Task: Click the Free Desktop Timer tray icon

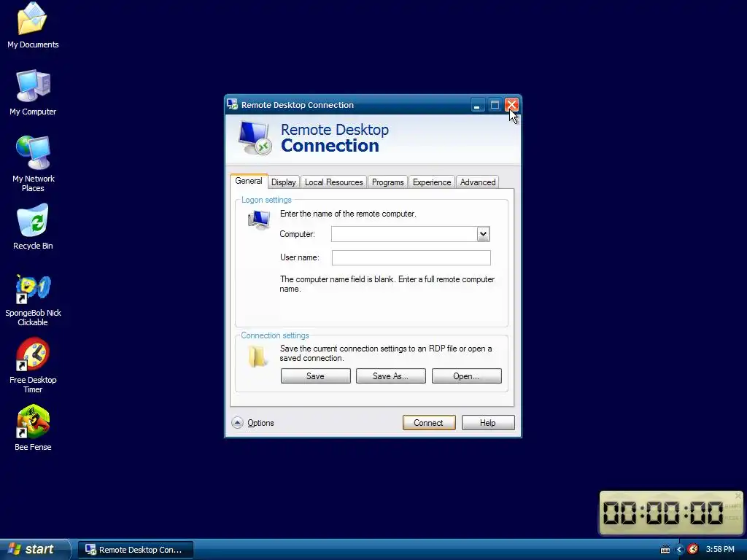Action: [693, 549]
